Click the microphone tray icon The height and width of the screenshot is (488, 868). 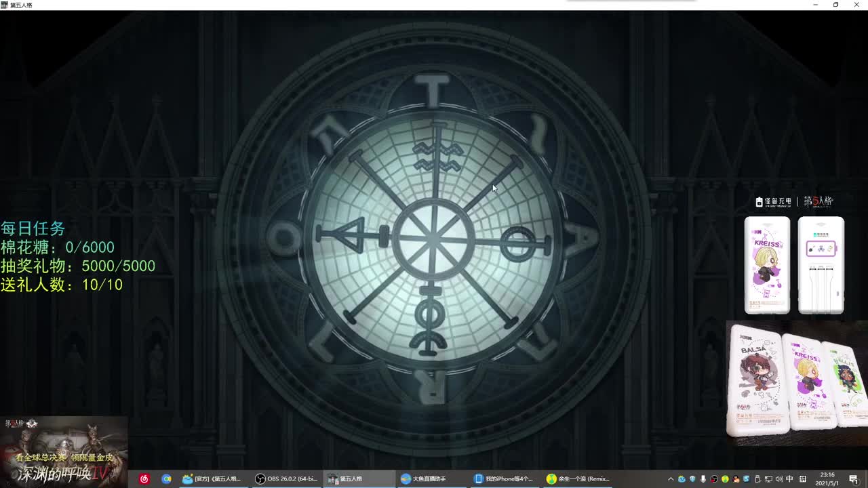pos(703,479)
